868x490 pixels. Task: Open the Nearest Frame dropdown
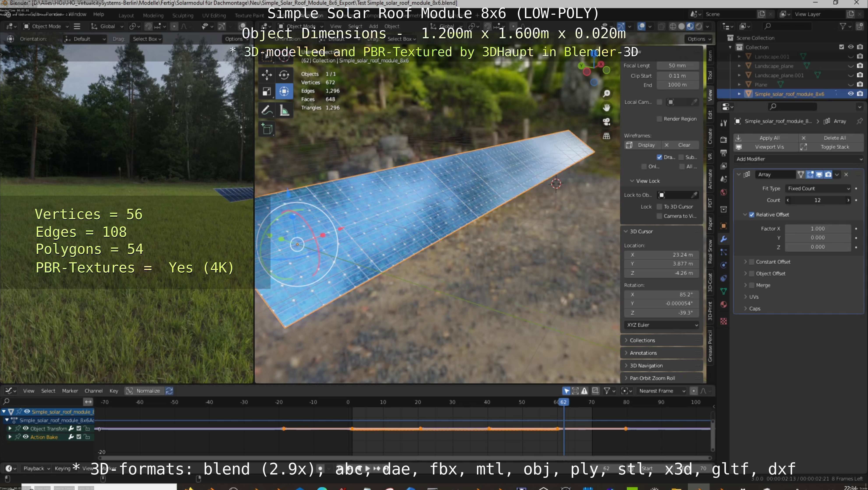click(x=662, y=391)
